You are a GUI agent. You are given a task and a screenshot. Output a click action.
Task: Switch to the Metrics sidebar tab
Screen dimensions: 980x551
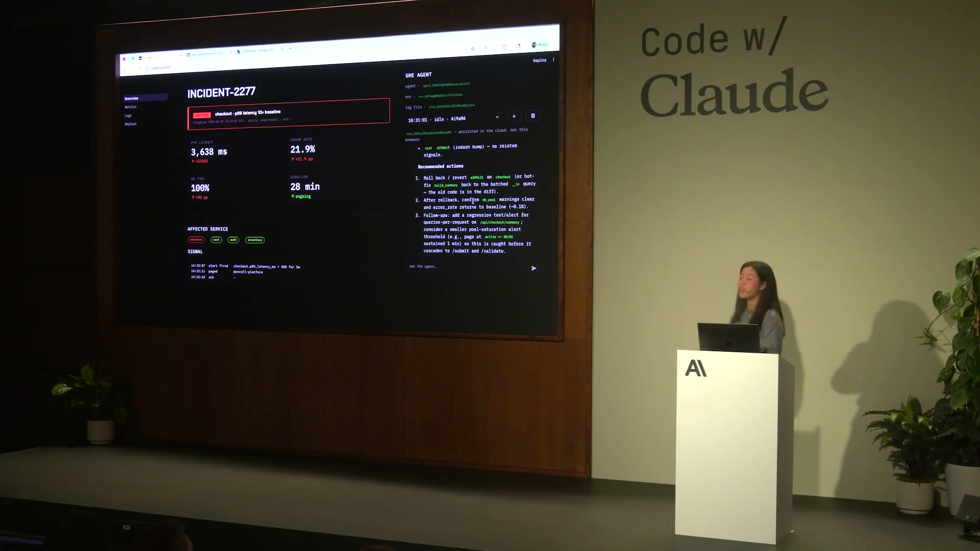click(131, 107)
